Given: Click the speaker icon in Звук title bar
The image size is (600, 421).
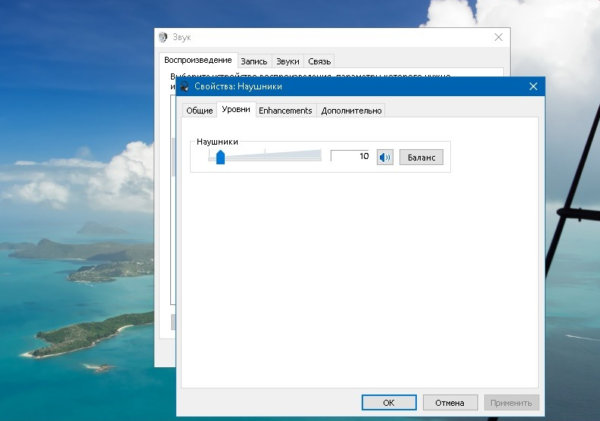Looking at the screenshot, I should pyautogui.click(x=163, y=37).
